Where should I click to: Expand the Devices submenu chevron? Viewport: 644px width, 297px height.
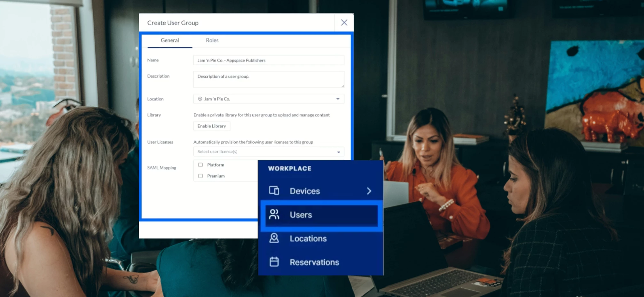(369, 191)
